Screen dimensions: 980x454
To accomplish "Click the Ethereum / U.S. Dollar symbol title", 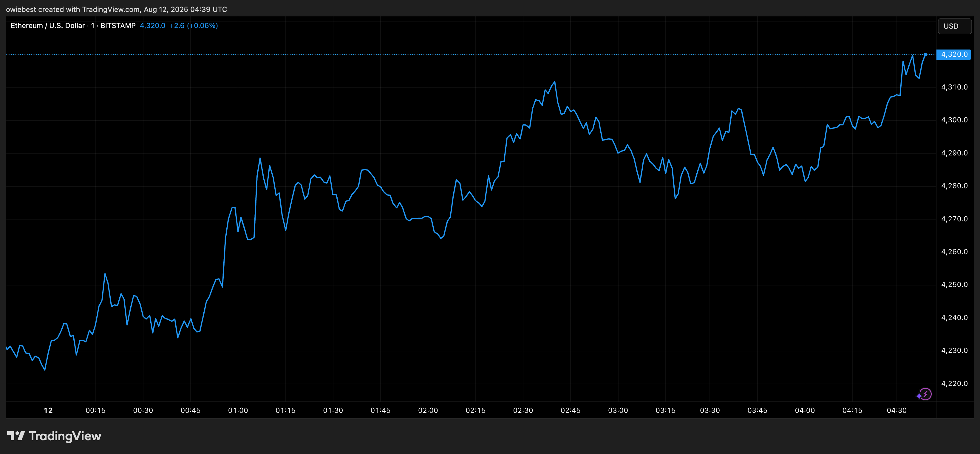I will pyautogui.click(x=47, y=25).
